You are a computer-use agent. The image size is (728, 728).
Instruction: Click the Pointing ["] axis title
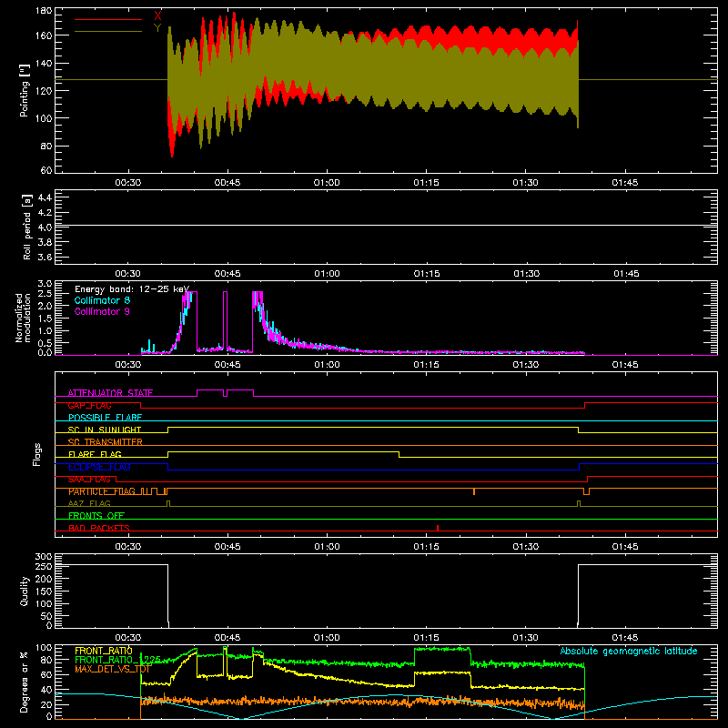pos(25,90)
